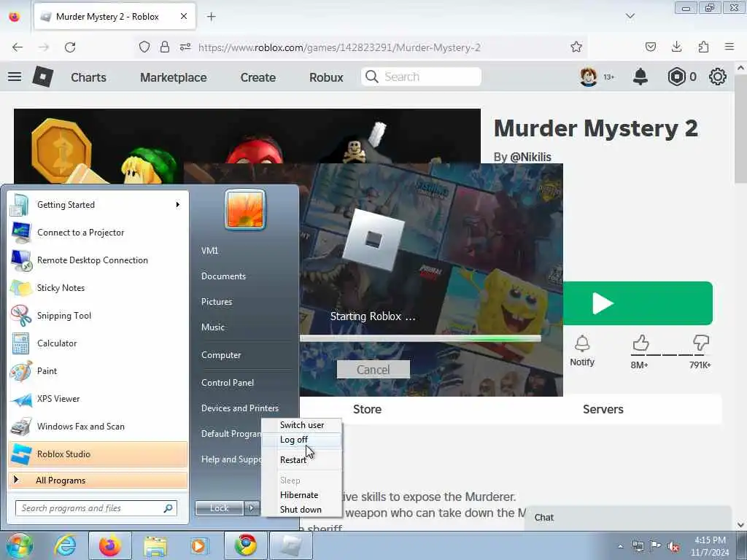Screen dimensions: 747x560
Task: Open Create in Roblox navigation
Action: (x=258, y=77)
